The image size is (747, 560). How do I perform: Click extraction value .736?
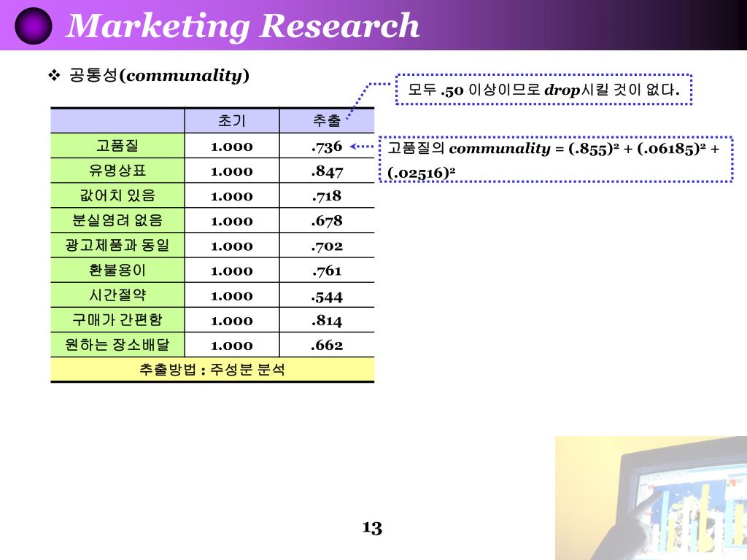pos(327,147)
